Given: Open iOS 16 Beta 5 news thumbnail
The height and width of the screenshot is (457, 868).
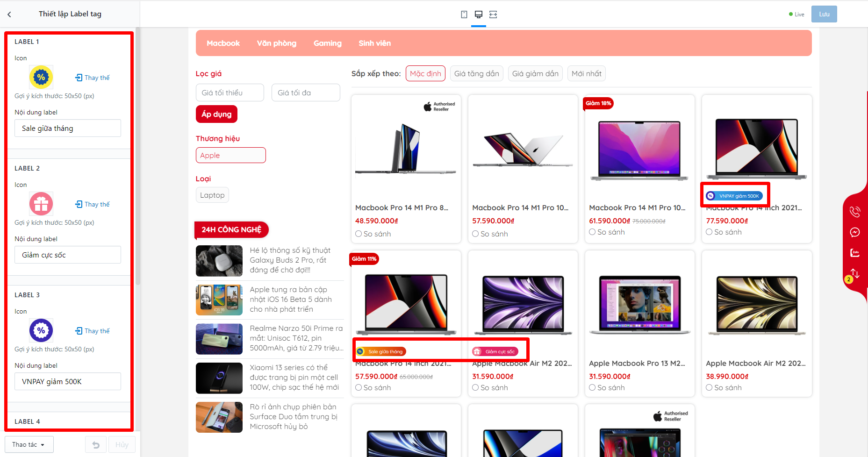Looking at the screenshot, I should pos(219,300).
